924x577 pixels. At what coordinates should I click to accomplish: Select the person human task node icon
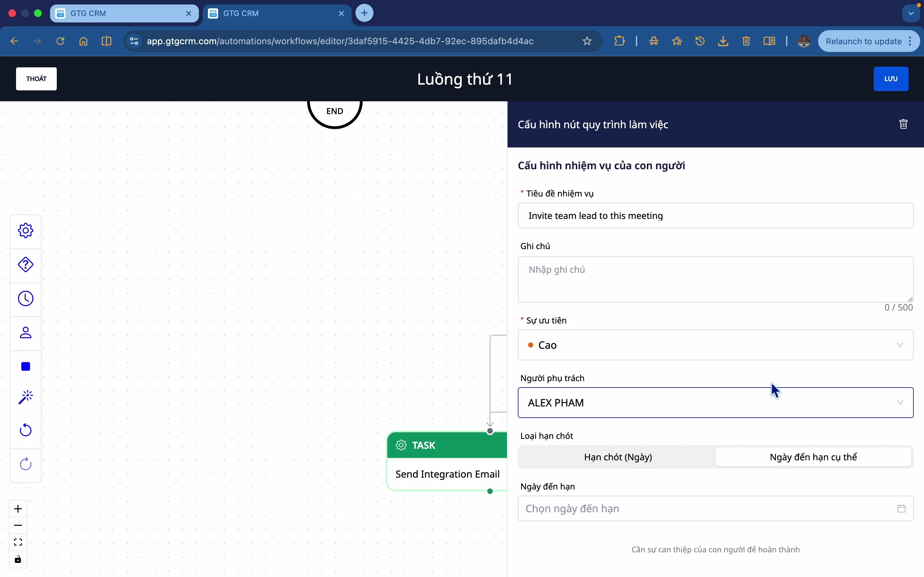26,333
